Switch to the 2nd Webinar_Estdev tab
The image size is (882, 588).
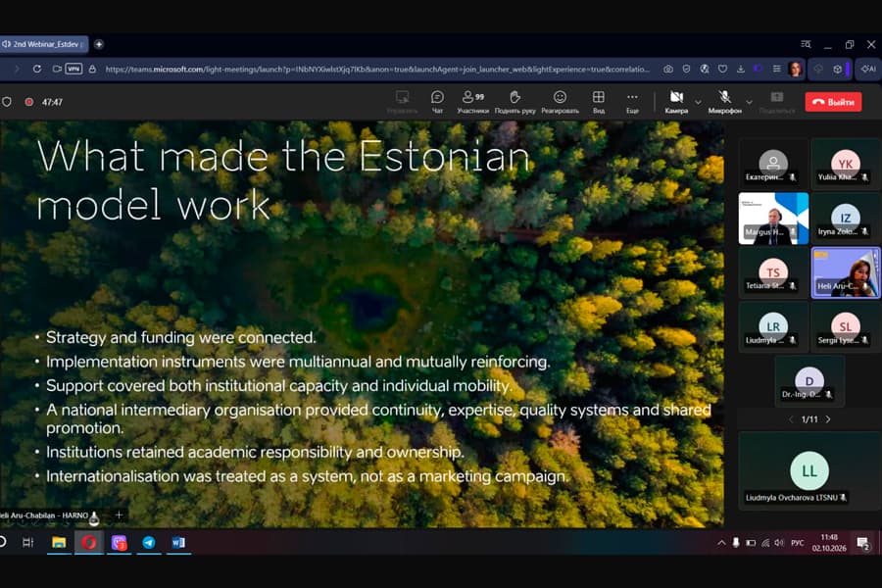[44, 44]
